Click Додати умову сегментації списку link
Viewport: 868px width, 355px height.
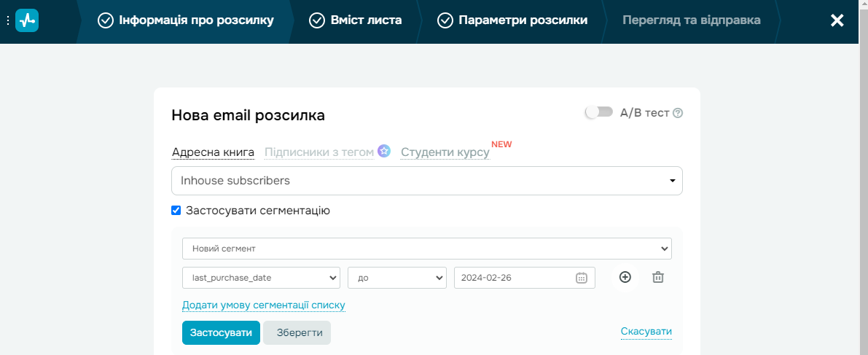click(264, 305)
